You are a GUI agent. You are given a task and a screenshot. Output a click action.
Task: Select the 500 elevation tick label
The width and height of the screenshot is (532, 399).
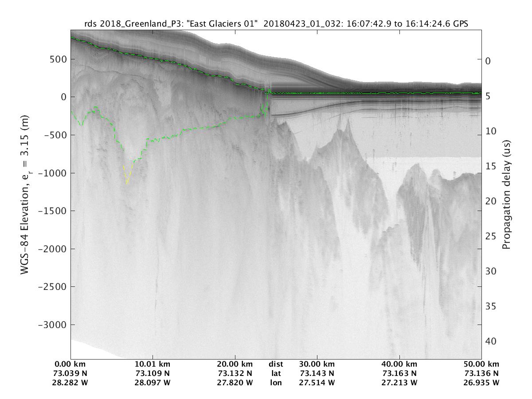point(58,59)
